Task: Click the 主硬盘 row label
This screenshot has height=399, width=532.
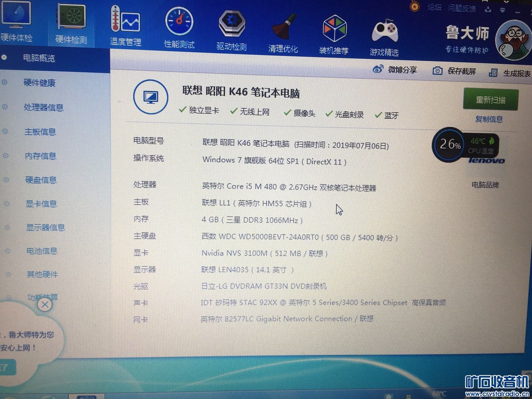Action: click(145, 236)
